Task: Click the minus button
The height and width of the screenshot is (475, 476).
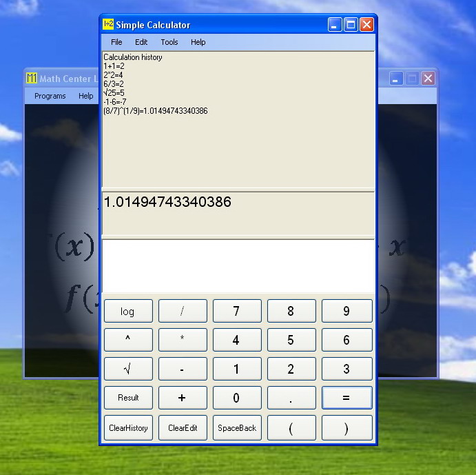Action: [183, 369]
